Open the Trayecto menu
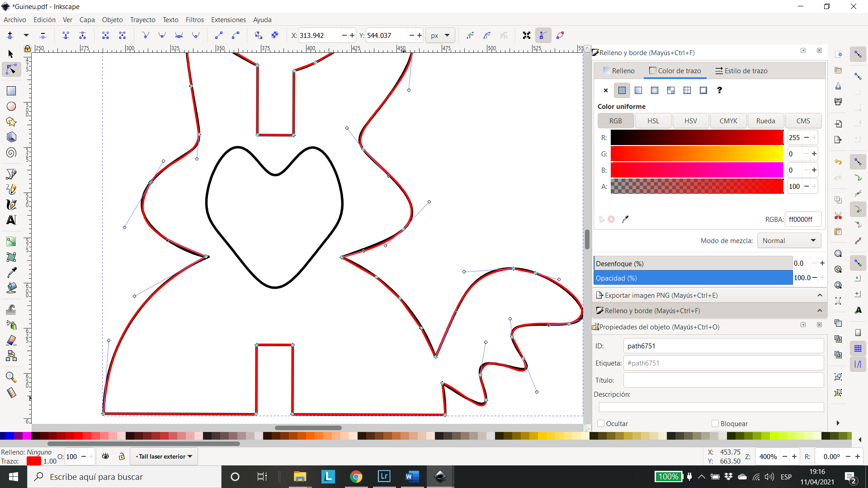The height and width of the screenshot is (488, 868). coord(142,19)
